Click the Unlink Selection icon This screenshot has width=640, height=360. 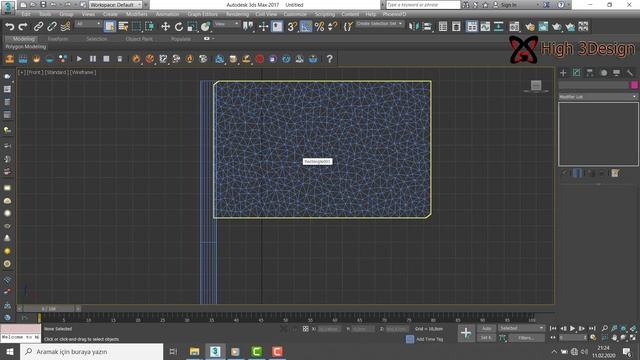(x=52, y=27)
